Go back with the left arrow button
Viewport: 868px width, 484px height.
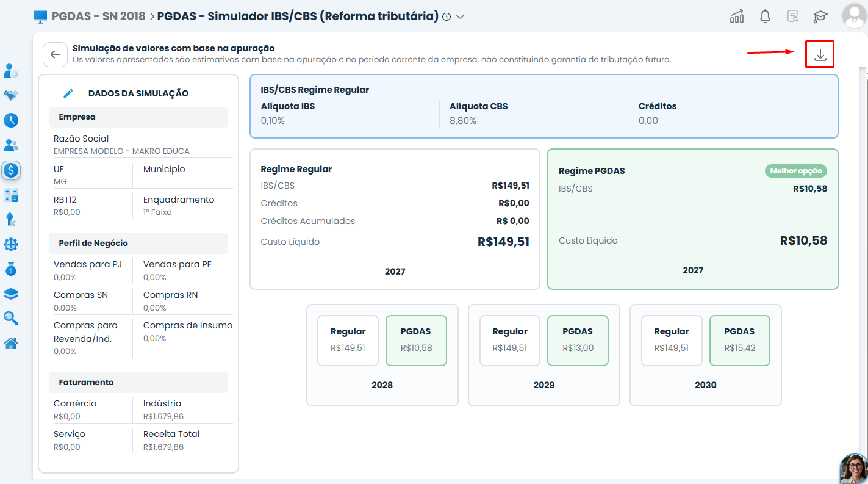pyautogui.click(x=55, y=54)
